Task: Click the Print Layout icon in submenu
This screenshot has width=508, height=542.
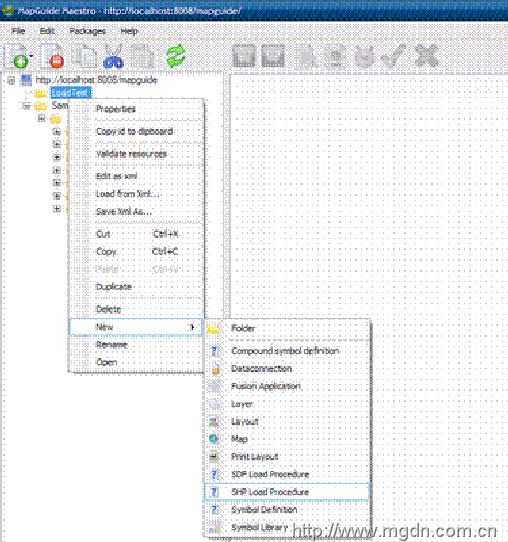Action: coord(214,457)
